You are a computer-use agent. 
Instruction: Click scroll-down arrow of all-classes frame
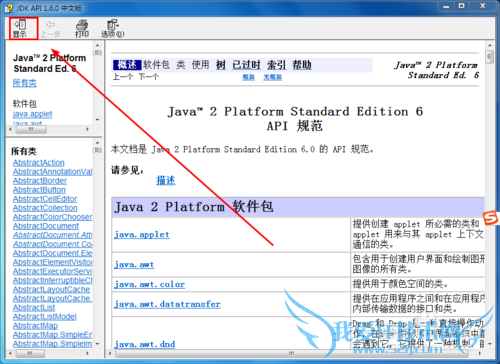[x=97, y=344]
